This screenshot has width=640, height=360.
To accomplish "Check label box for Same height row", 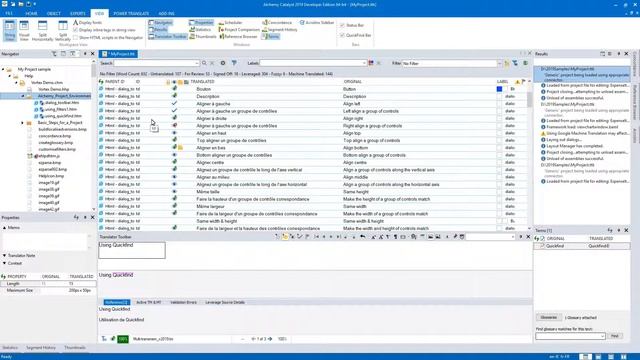I will pyautogui.click(x=499, y=192).
